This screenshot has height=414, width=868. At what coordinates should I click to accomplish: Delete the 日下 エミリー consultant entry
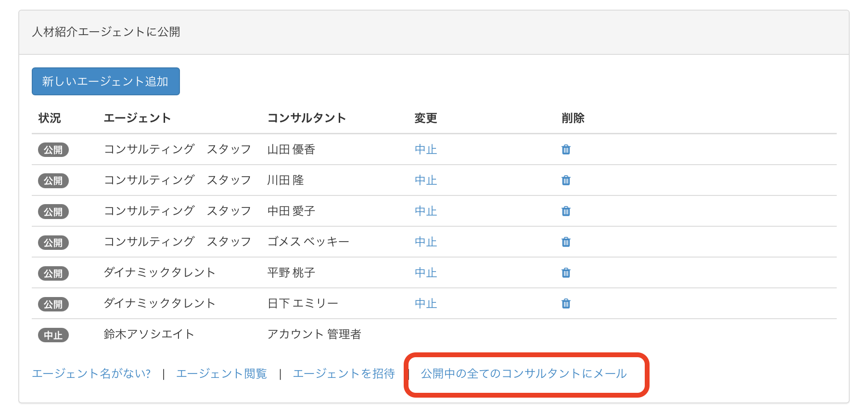click(566, 304)
